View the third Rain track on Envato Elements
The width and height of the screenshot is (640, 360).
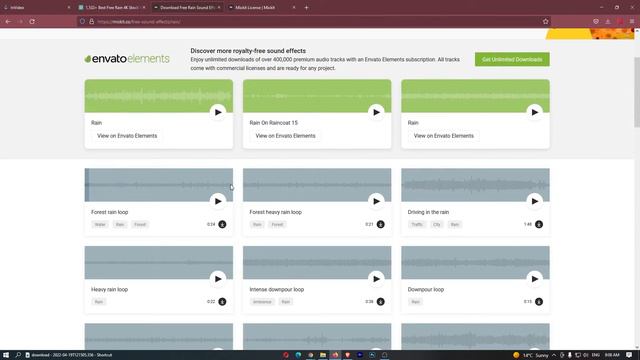pos(444,136)
